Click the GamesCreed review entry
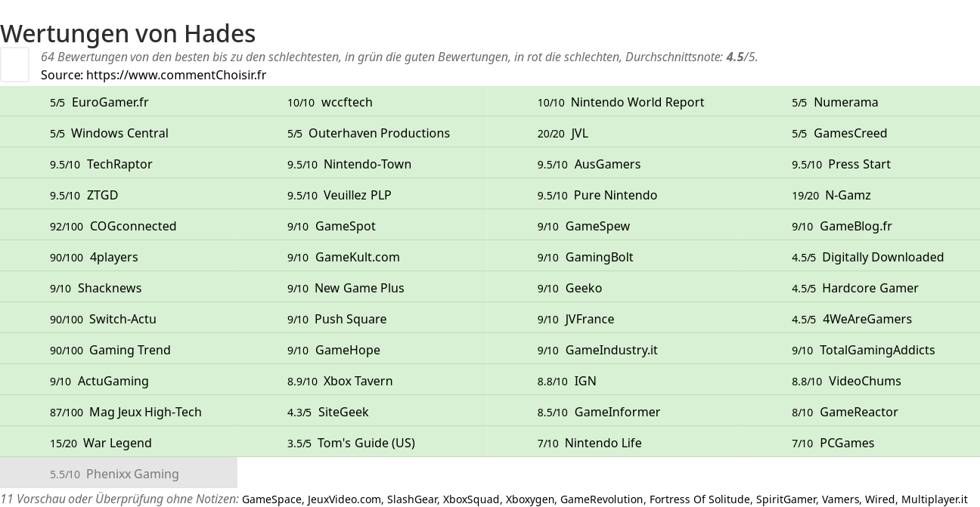980x507 pixels. [839, 133]
